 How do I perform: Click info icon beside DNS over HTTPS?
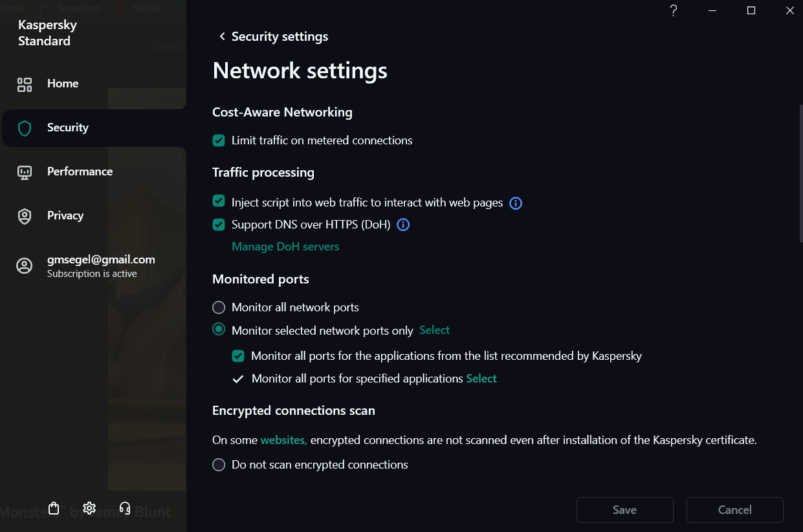coord(403,225)
